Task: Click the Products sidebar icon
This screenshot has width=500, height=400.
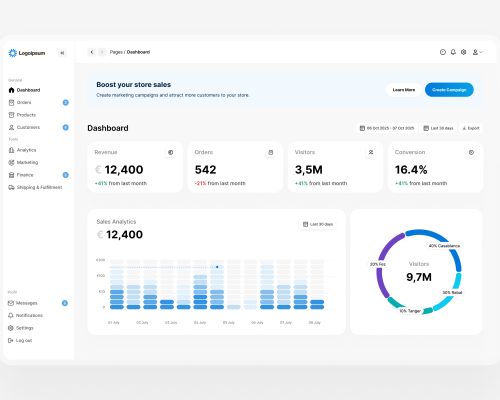Action: (11, 115)
